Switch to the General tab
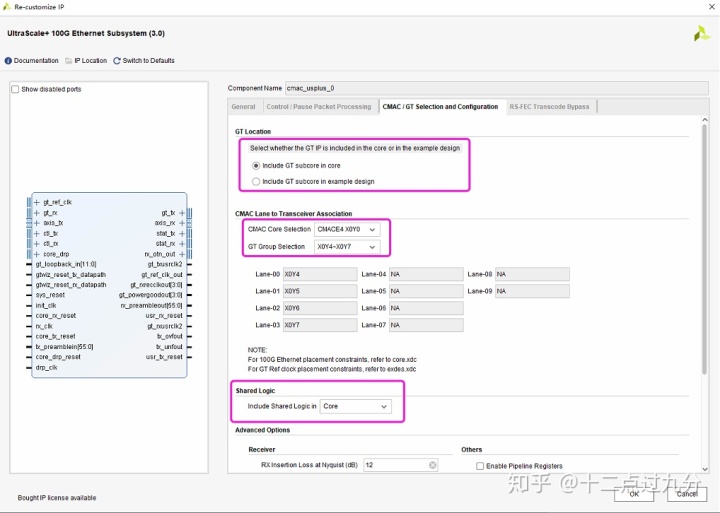The height and width of the screenshot is (513, 720). [x=243, y=107]
